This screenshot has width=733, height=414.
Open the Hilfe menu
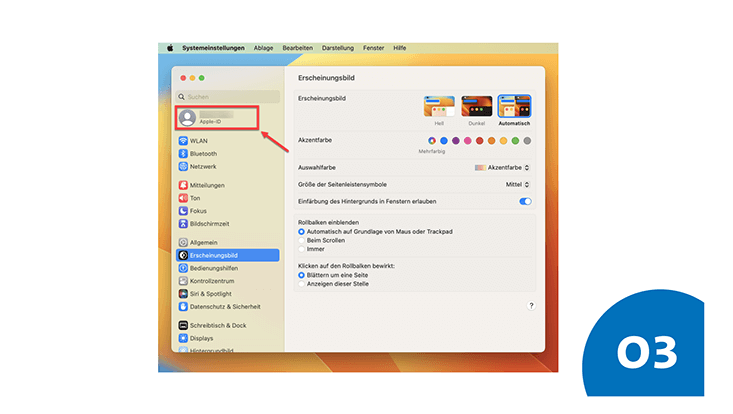click(x=399, y=48)
